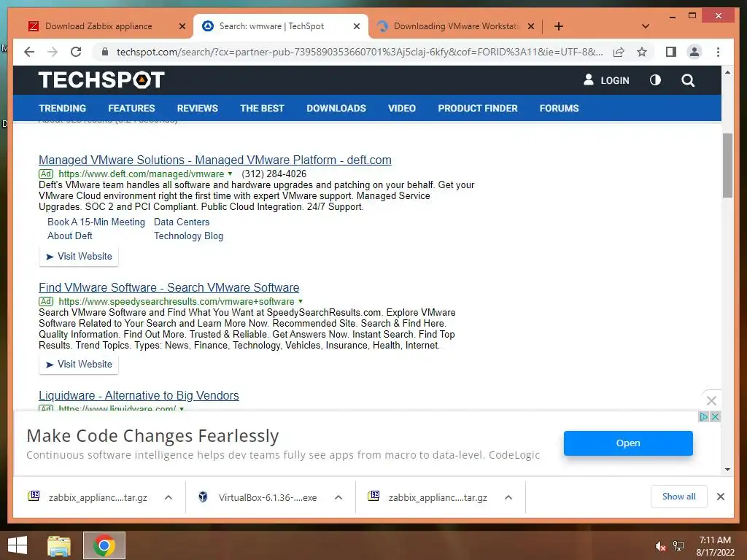The image size is (747, 560).
Task: Click Visit Website under deft.com ad
Action: coord(79,256)
